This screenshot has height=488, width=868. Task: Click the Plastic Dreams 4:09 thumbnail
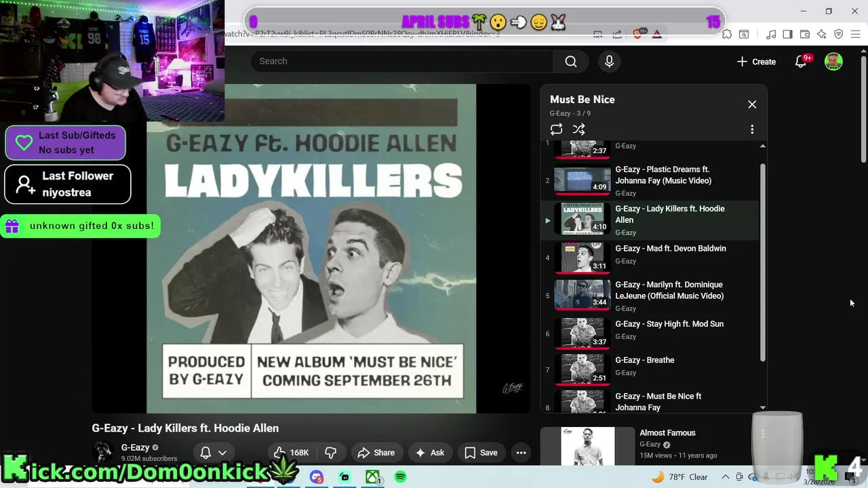582,181
